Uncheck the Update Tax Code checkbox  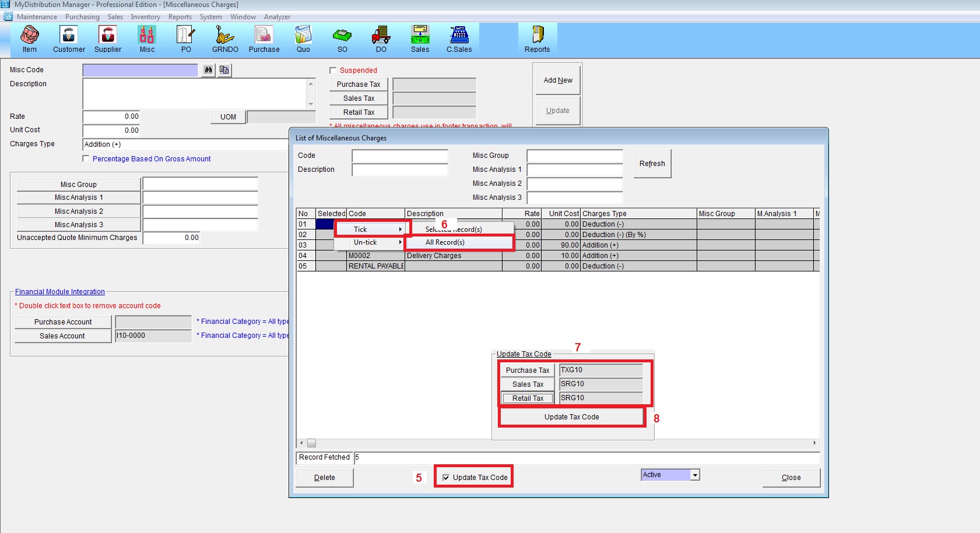[x=446, y=478]
